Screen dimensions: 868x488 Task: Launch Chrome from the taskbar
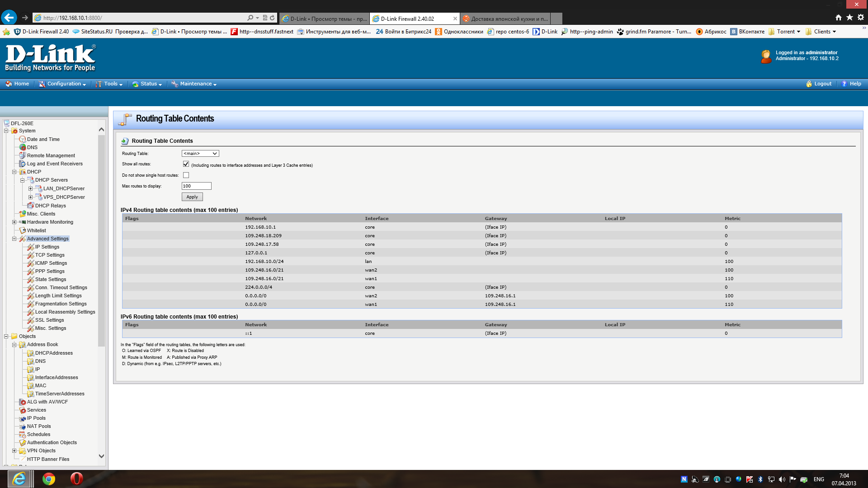pyautogui.click(x=49, y=479)
